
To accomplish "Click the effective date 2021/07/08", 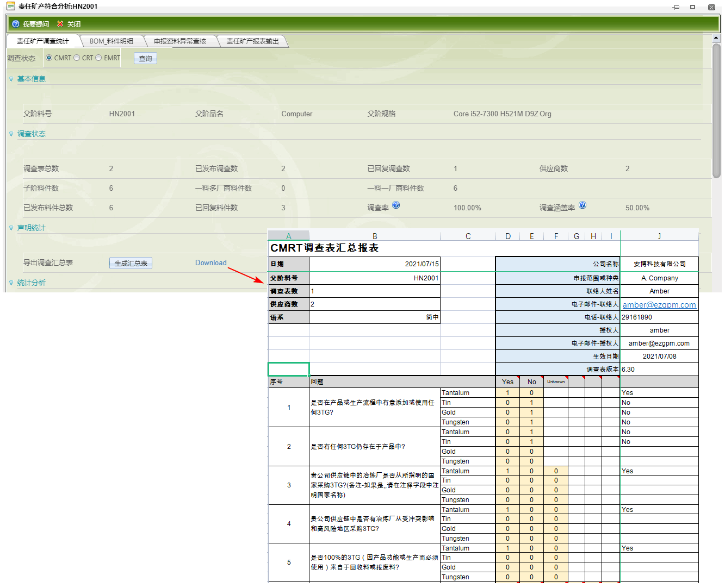I will pyautogui.click(x=659, y=356).
